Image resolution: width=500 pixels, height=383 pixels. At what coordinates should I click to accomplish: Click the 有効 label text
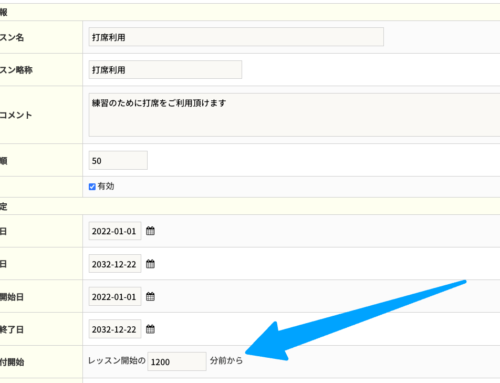coord(106,186)
